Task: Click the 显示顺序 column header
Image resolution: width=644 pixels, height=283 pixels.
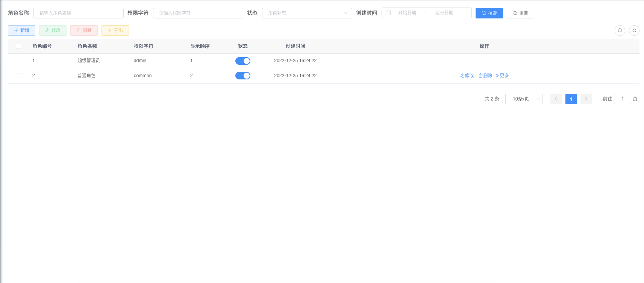Action: click(200, 46)
